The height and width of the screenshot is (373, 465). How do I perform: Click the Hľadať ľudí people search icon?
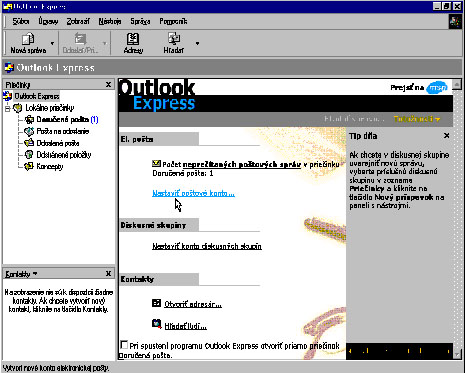click(156, 324)
